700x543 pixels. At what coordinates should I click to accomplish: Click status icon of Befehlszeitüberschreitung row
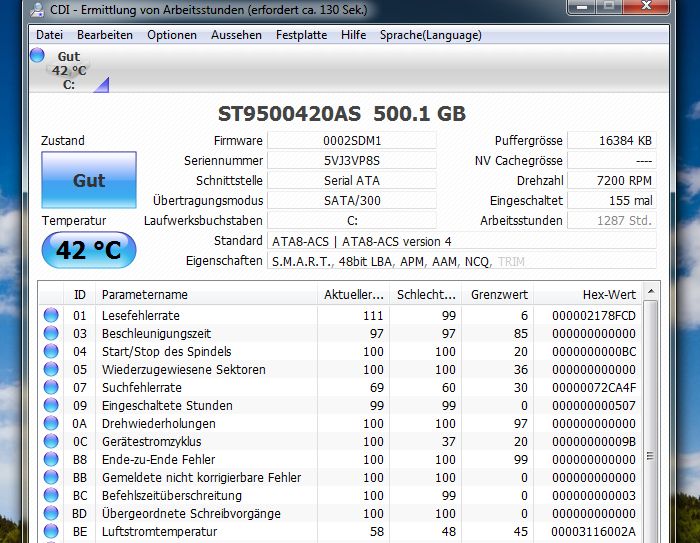click(51, 495)
